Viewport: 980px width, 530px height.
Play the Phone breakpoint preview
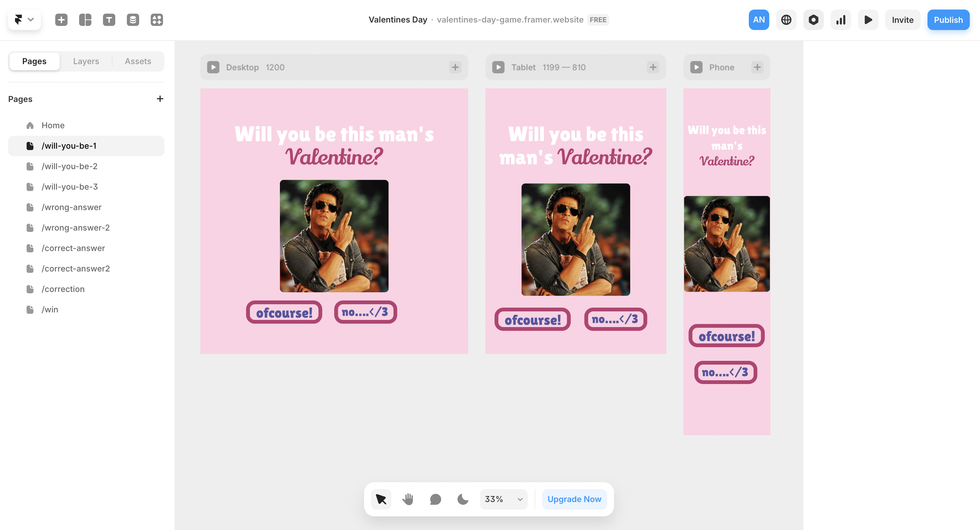coord(696,67)
